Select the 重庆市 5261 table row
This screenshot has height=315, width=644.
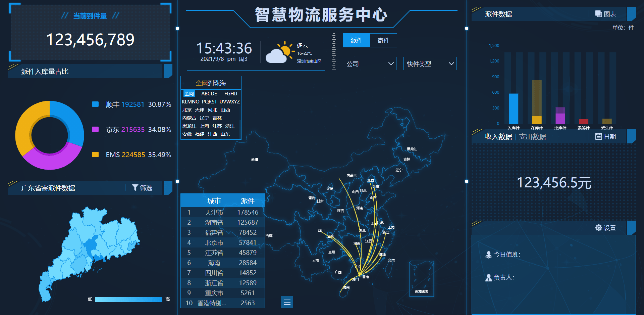(x=223, y=293)
